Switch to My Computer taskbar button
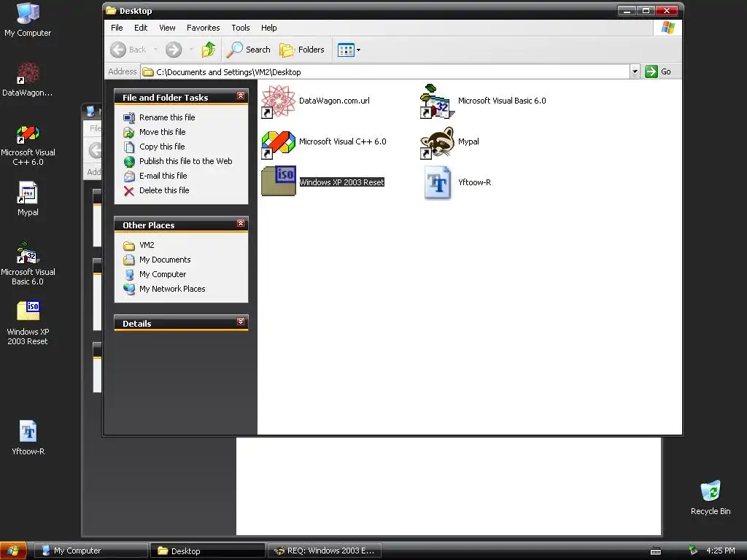747x560 pixels. (x=92, y=551)
